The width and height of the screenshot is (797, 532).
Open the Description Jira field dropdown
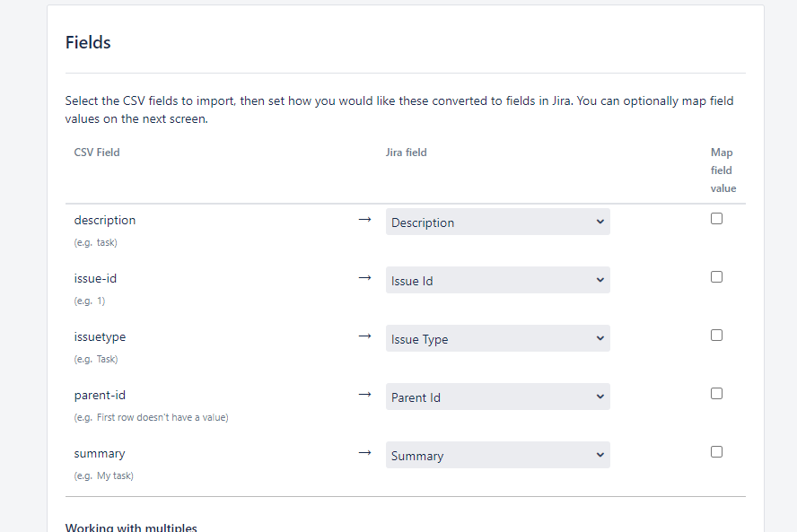[x=497, y=222]
